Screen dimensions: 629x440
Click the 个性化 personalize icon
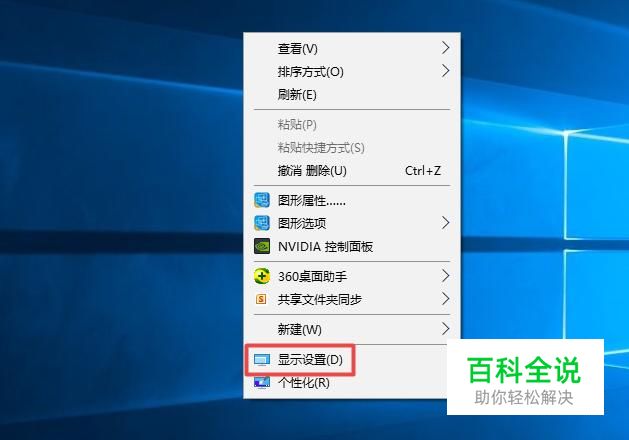click(x=262, y=382)
